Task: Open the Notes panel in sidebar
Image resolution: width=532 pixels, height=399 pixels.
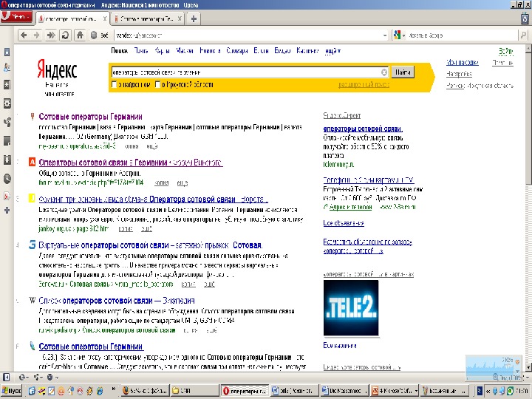Action: click(x=7, y=140)
